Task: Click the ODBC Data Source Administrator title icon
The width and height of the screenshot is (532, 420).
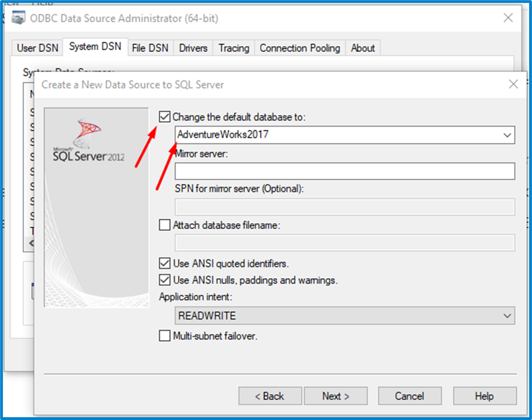Action: (19, 18)
